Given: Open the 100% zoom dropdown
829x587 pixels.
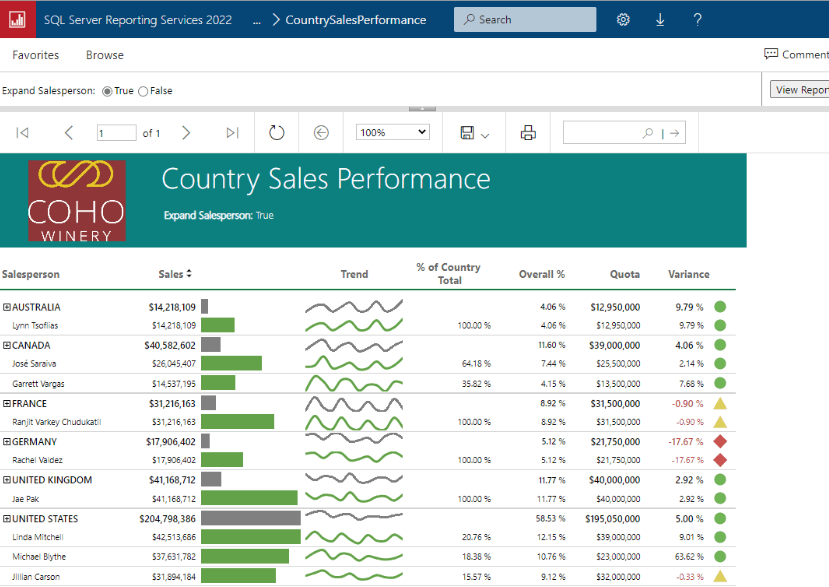Looking at the screenshot, I should pos(393,132).
